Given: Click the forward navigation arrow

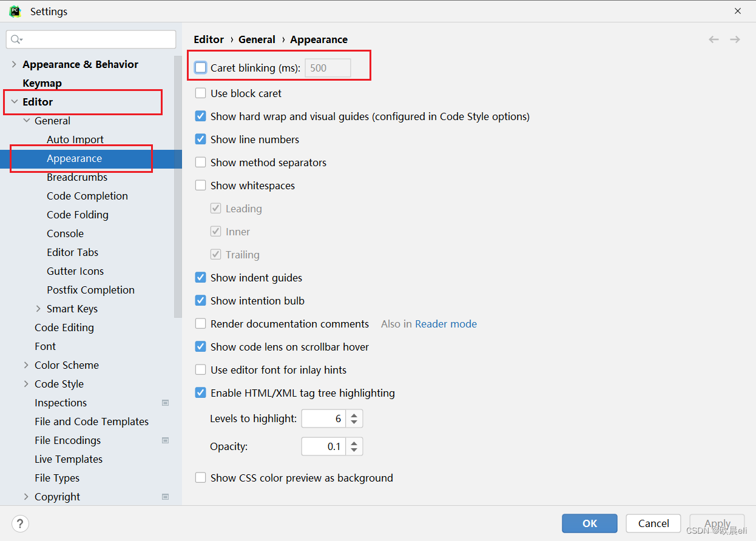Looking at the screenshot, I should click(x=735, y=39).
